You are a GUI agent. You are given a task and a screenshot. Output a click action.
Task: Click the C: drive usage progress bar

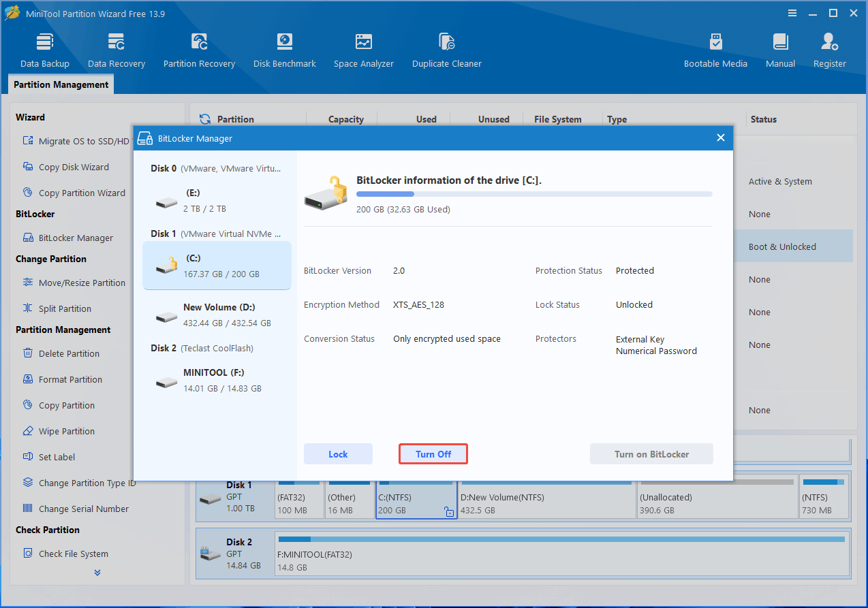point(534,194)
